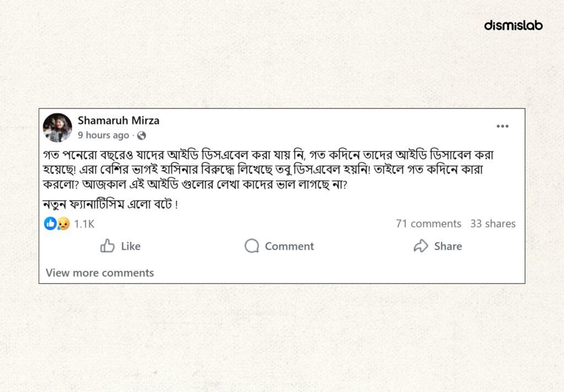The height and width of the screenshot is (392, 564).
Task: Click the line "নতুন ফ্যানাটিসিম এলো বটে !"
Action: [110, 205]
